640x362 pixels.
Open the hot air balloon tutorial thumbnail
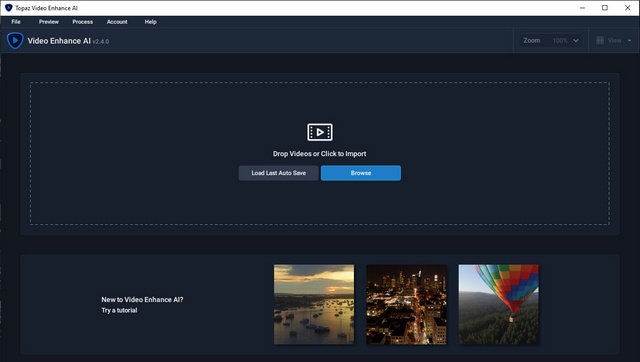498,304
